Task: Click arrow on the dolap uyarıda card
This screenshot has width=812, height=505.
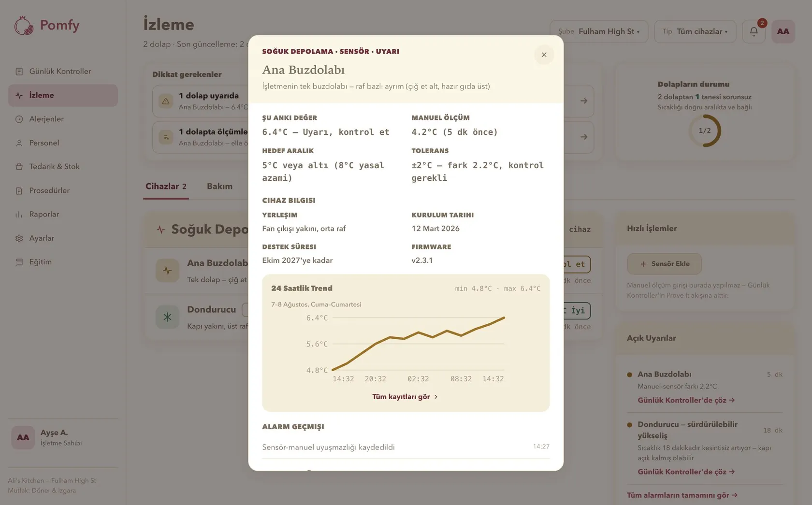Action: tap(584, 101)
